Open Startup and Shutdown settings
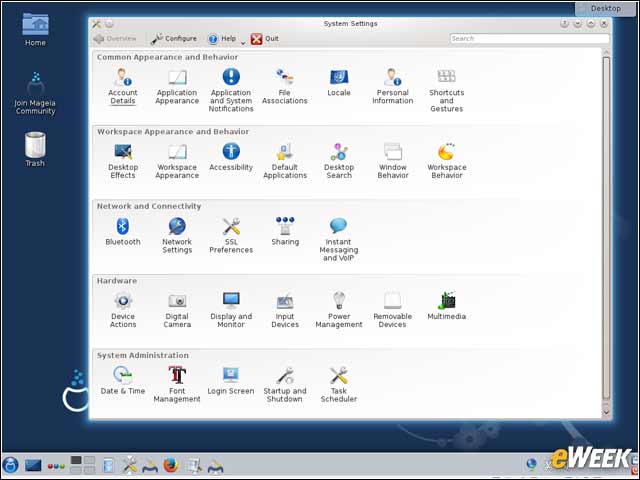The height and width of the screenshot is (480, 640). click(285, 384)
